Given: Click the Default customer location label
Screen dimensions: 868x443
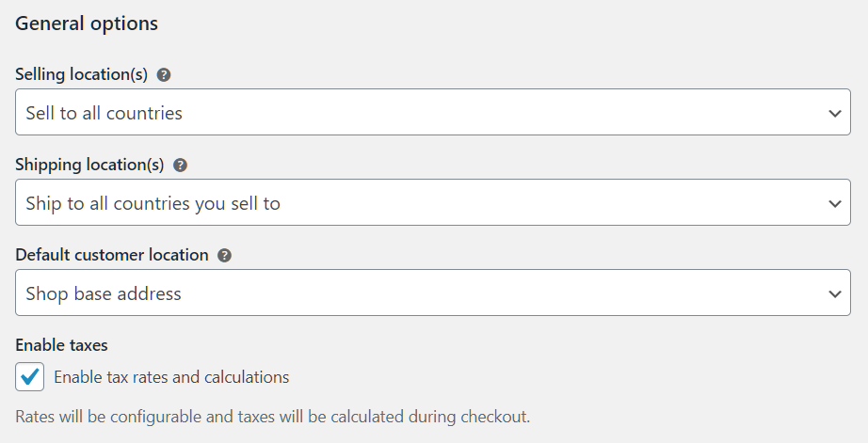Looking at the screenshot, I should (x=112, y=254).
